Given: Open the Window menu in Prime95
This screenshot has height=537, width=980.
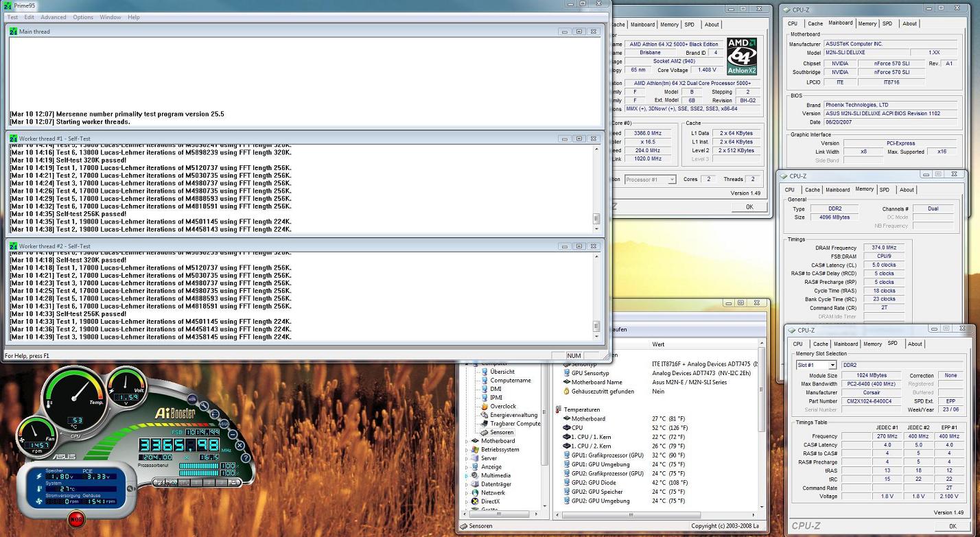Looking at the screenshot, I should tap(110, 17).
